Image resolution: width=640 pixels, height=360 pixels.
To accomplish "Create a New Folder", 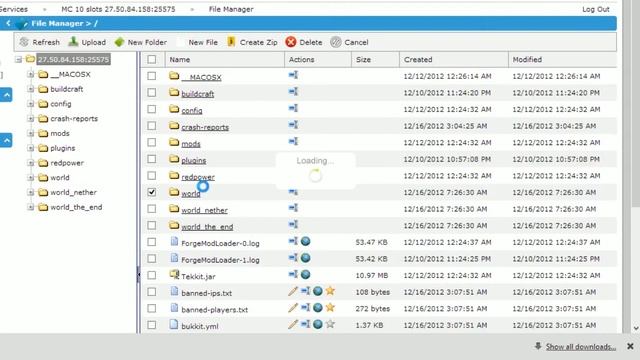I will coord(141,42).
